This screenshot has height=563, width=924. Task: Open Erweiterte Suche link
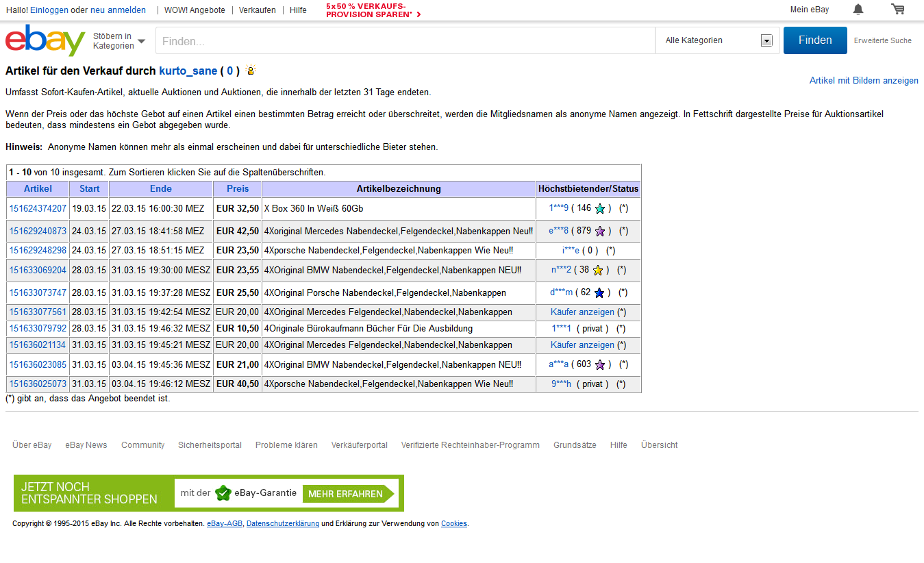pos(882,40)
